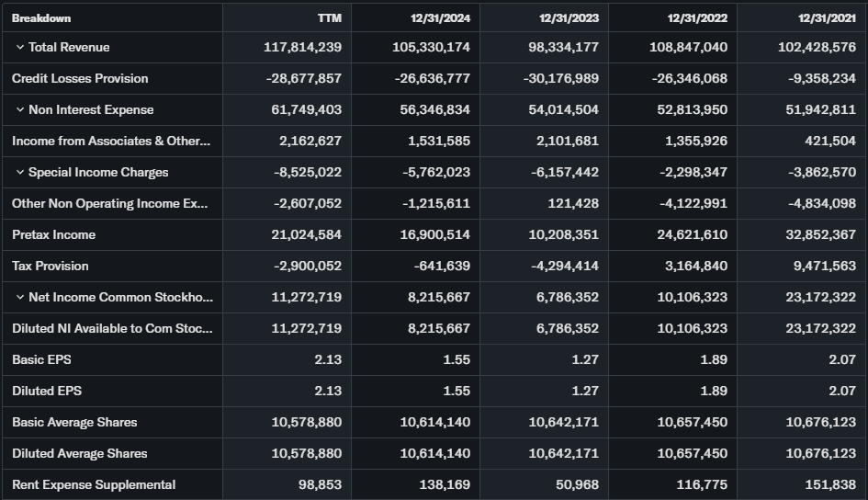Expand the Non Interest Expense chevron
Image resolution: width=868 pixels, height=500 pixels.
tap(19, 110)
